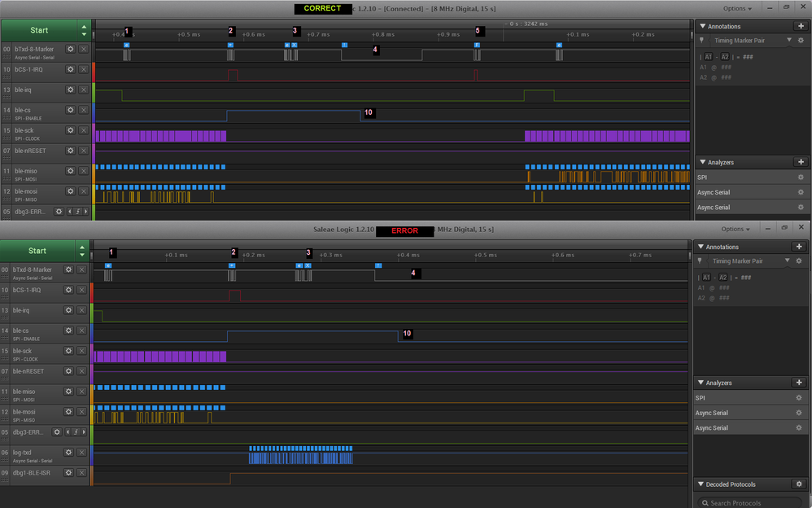Image resolution: width=812 pixels, height=508 pixels.
Task: Toggle rising-edge trigger on dbg3-ERR, lower window
Action: 76,431
